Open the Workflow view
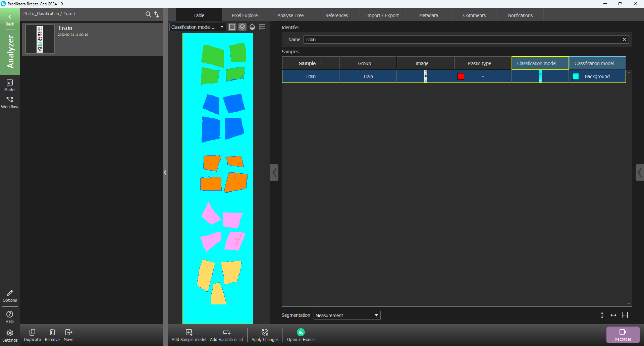Viewport: 644px width, 346px height. pos(10,103)
